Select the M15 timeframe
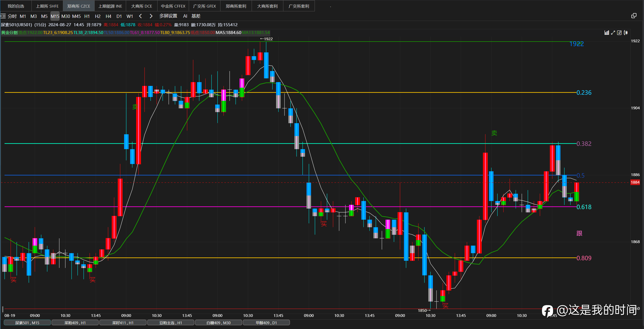Viewport: 644px width, 329px height. pos(55,16)
